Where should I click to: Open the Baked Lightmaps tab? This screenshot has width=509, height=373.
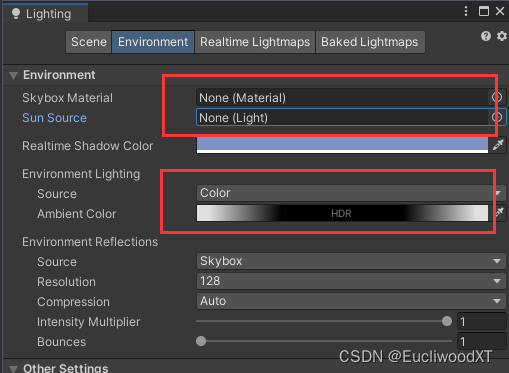[x=370, y=42]
